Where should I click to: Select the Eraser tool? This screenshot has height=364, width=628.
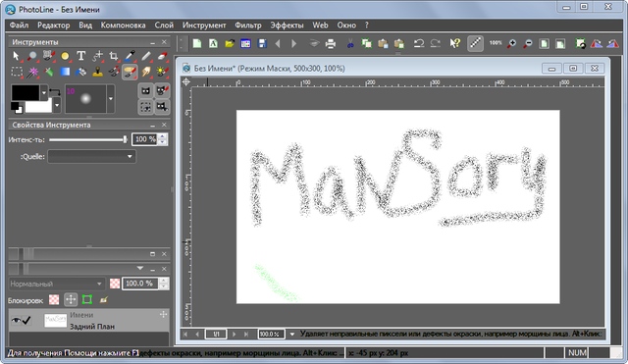pos(162,56)
